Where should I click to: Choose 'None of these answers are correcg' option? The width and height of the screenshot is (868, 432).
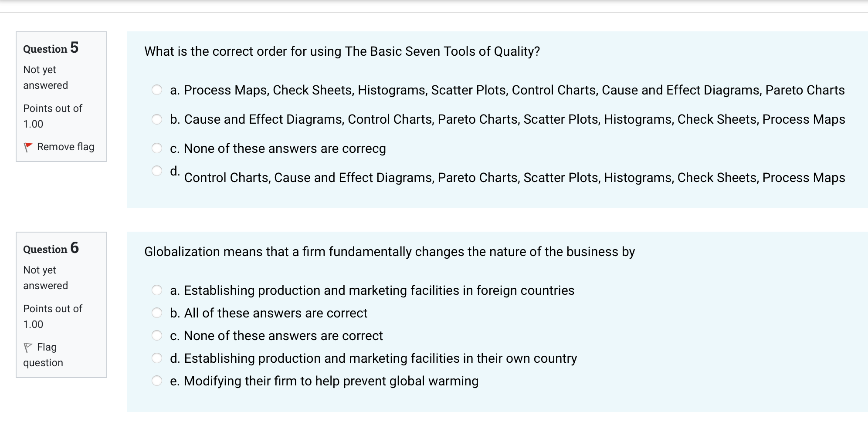[157, 148]
